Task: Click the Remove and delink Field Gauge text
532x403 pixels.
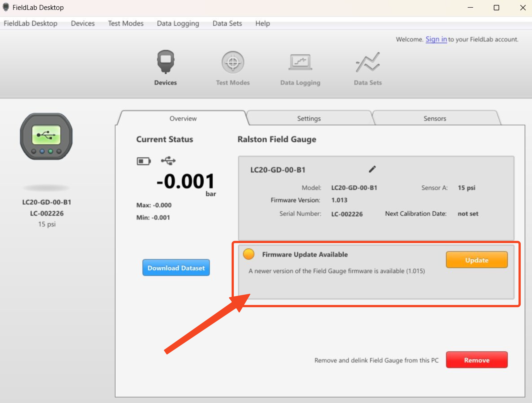Action: click(x=376, y=360)
